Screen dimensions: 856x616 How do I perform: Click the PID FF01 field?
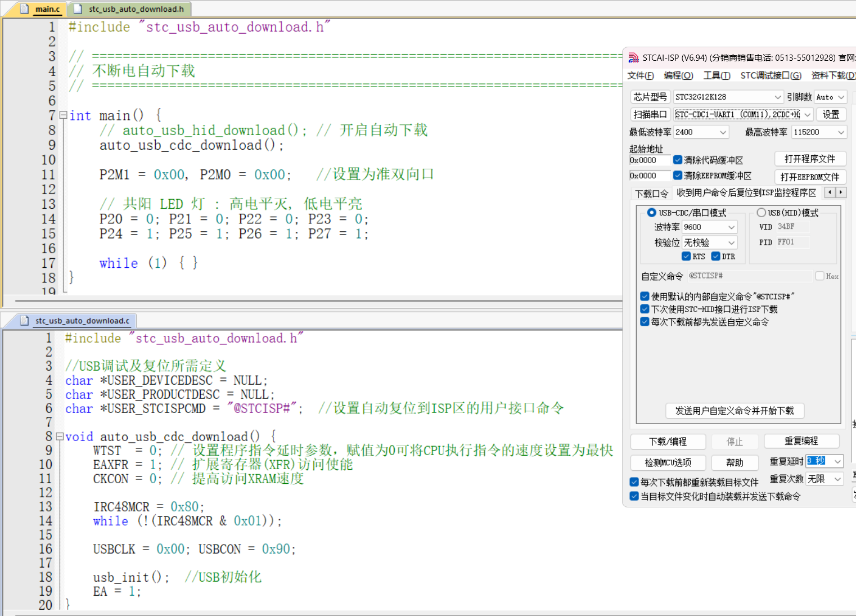(x=794, y=242)
